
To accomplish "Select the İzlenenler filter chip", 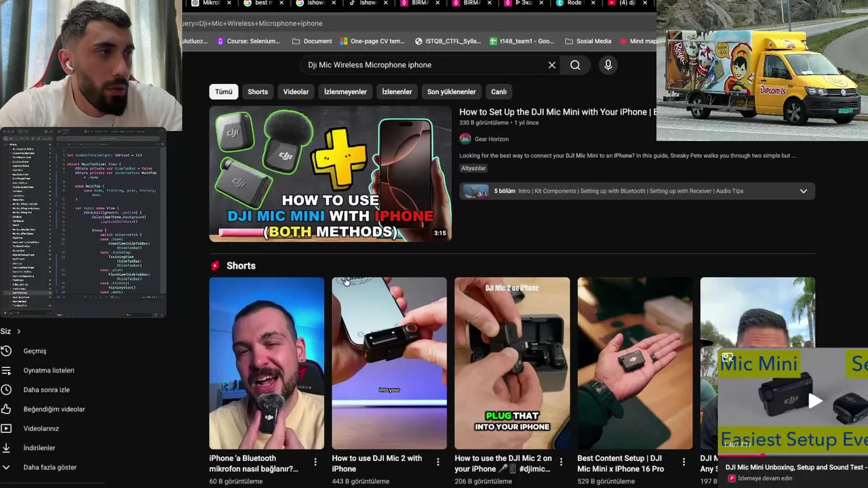I will pyautogui.click(x=397, y=91).
